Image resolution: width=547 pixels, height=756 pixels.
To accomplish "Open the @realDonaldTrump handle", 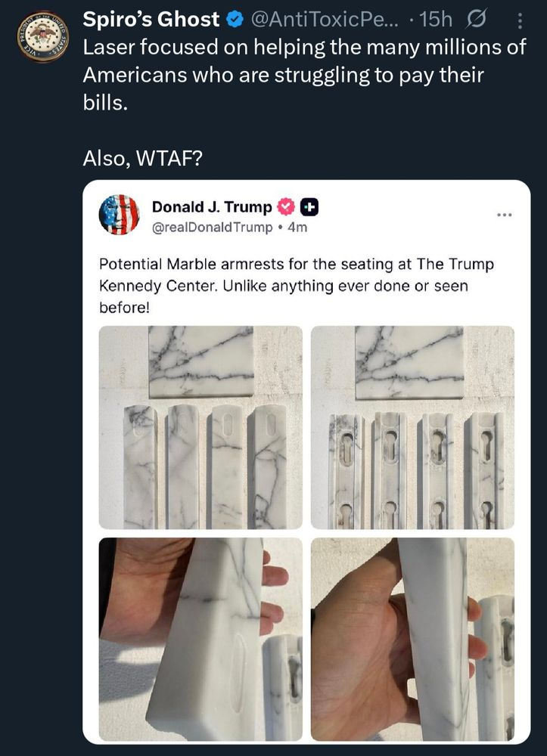I will click(x=212, y=227).
